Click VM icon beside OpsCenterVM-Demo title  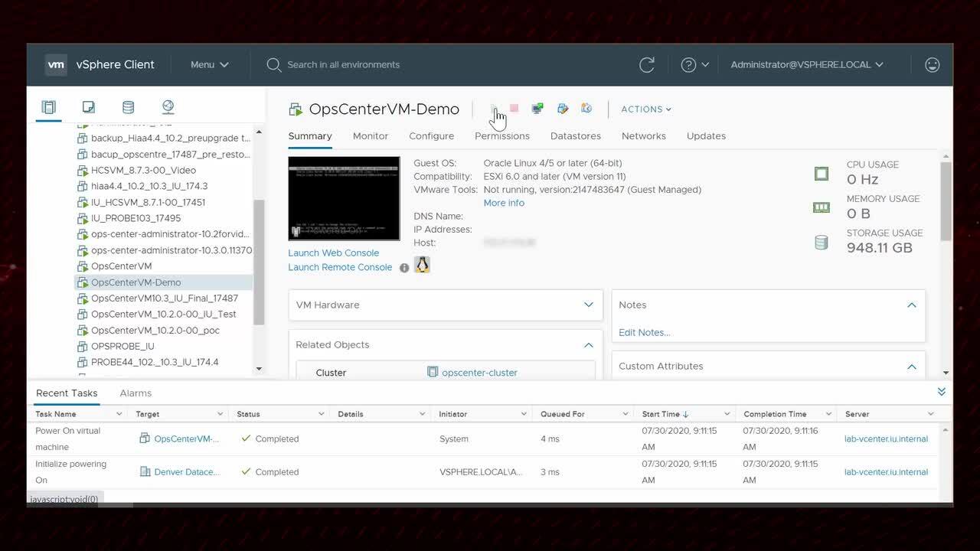[x=296, y=109]
